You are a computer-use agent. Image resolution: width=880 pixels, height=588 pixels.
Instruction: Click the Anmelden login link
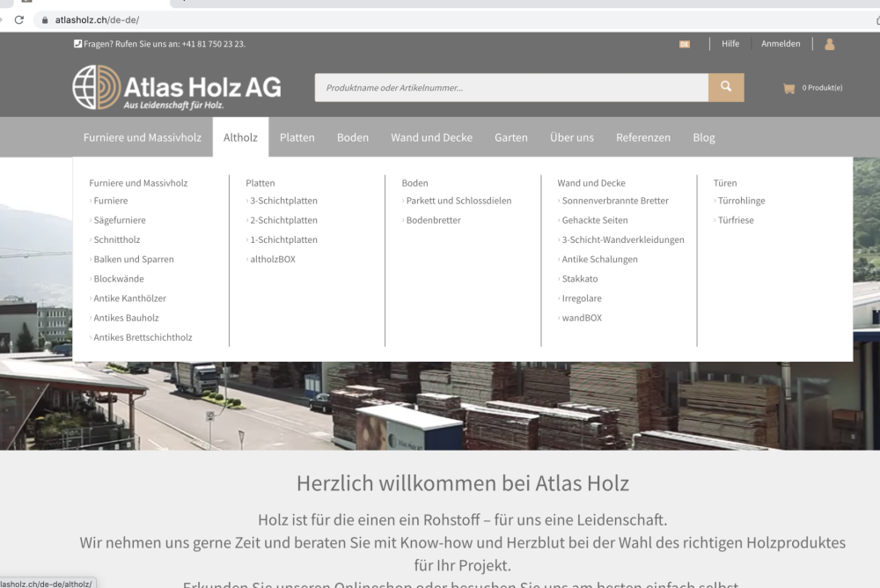pos(781,44)
